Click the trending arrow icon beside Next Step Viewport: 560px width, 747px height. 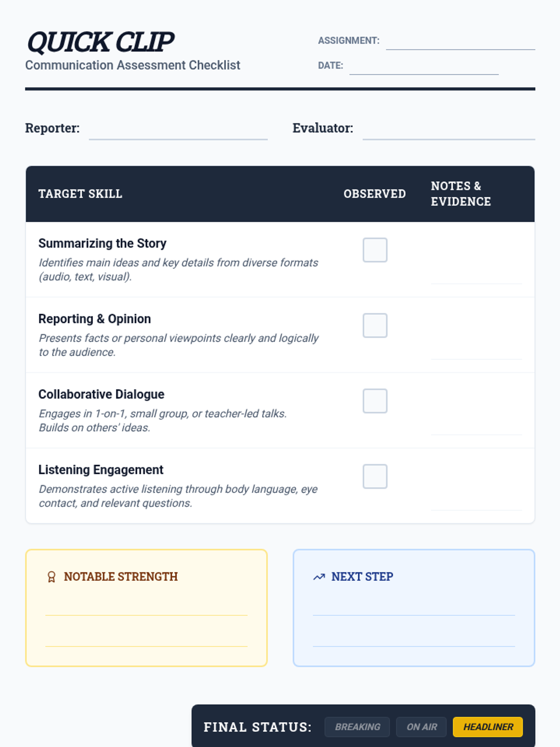coord(319,577)
